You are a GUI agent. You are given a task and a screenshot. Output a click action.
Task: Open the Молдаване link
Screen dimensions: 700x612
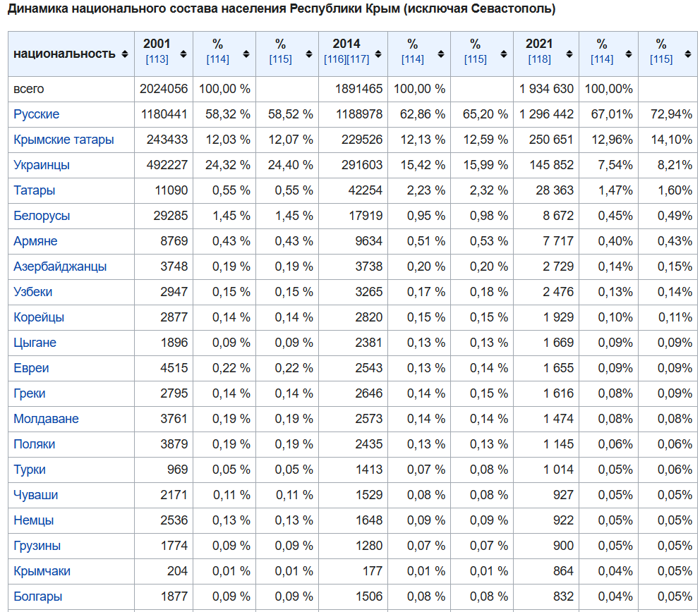click(46, 420)
